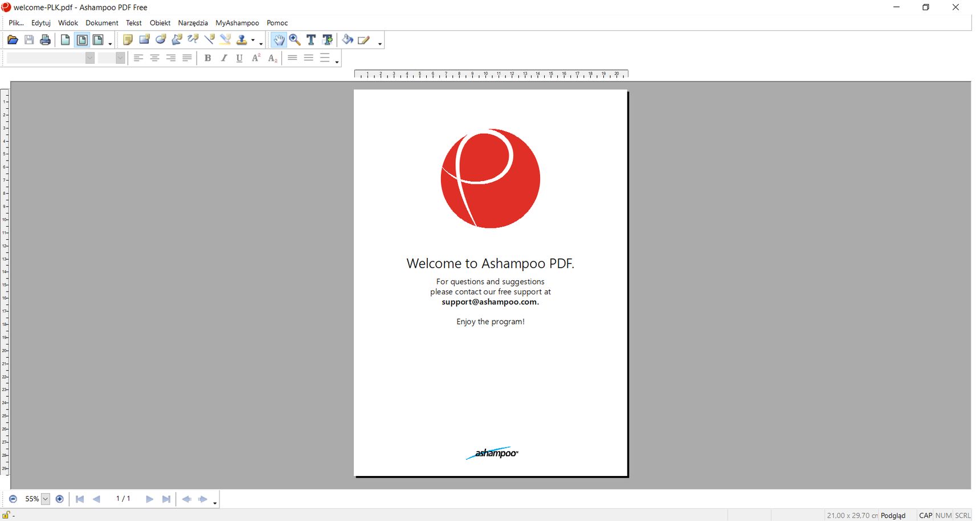Open the Narzędzia menu
Image resolution: width=980 pixels, height=521 pixels.
click(193, 23)
